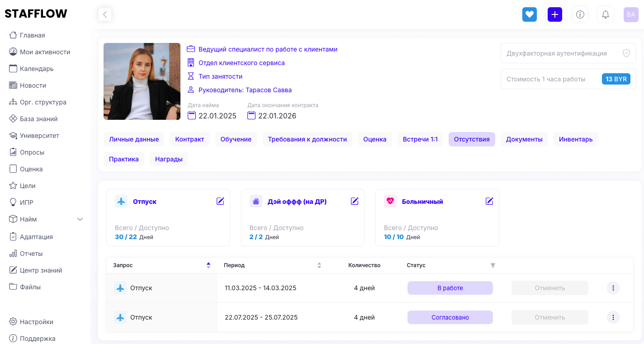Image resolution: width=644 pixels, height=344 pixels.
Task: Click the Руководитель: Тарасов Савва link
Action: click(x=245, y=90)
